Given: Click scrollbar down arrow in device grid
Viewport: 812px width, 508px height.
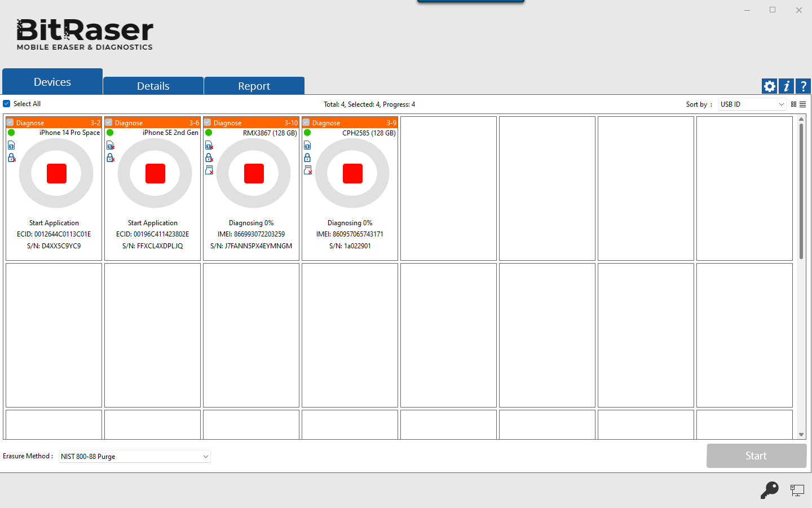Looking at the screenshot, I should coord(801,435).
